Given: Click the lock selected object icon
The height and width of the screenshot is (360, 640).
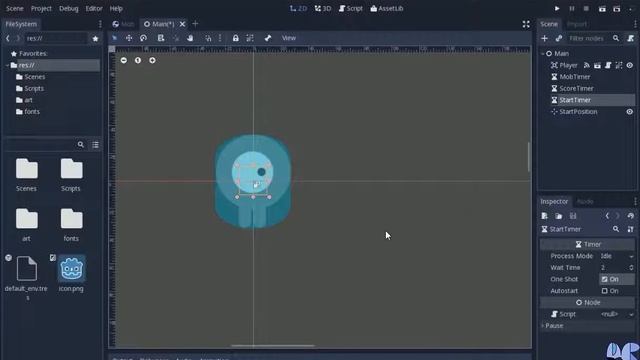Looking at the screenshot, I should pyautogui.click(x=236, y=38).
